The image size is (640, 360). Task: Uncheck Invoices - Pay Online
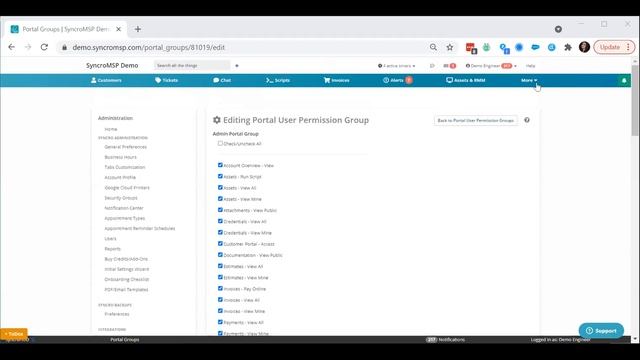220,288
